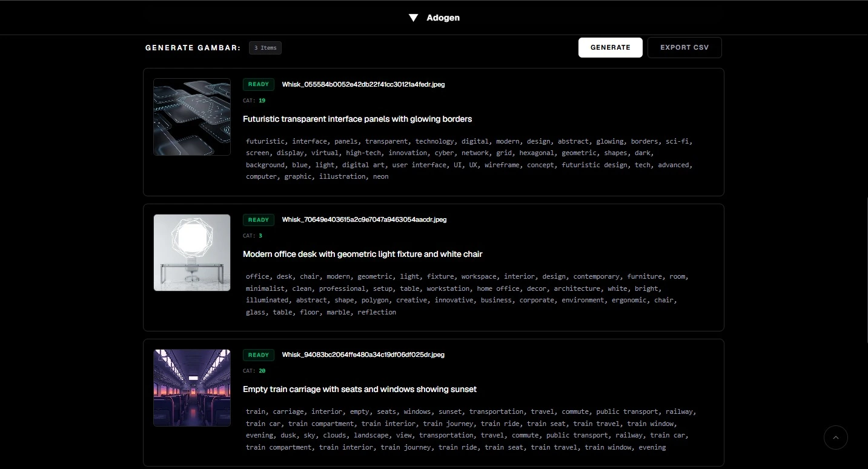Click the green CAT 3 category indicator

(260, 235)
